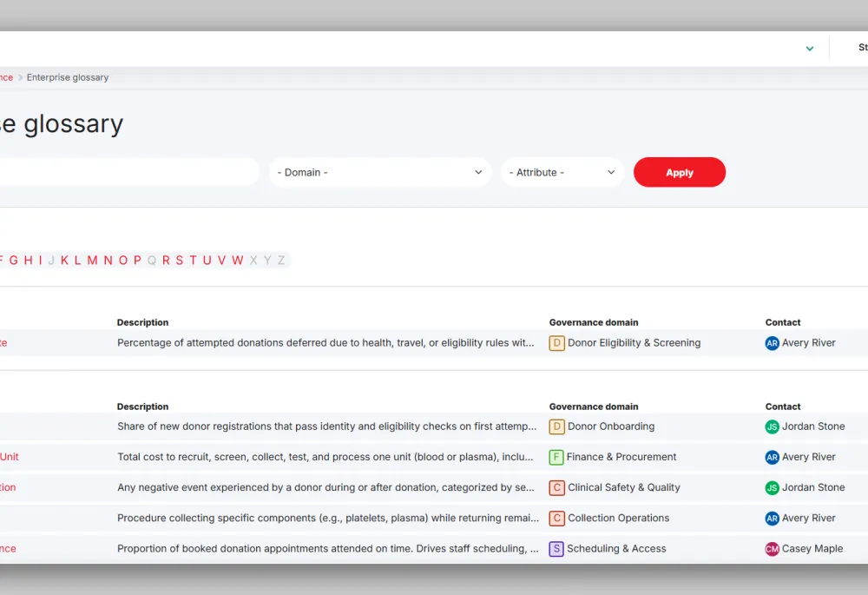Click AR avatar in the Collection Operations row
Image resolution: width=868 pixels, height=595 pixels.
(773, 518)
